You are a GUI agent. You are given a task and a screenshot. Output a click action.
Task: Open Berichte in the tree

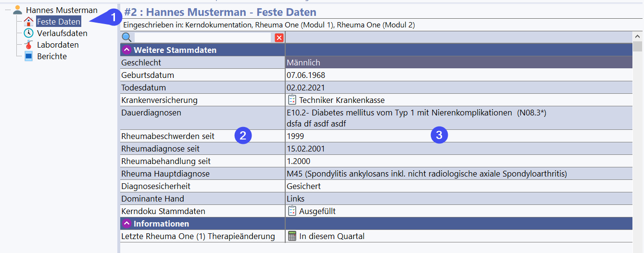pos(52,56)
